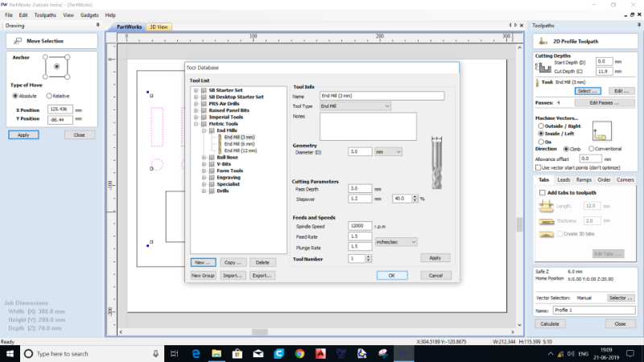The height and width of the screenshot is (362, 644).
Task: Click the tab Thickness icon
Action: pyautogui.click(x=547, y=221)
